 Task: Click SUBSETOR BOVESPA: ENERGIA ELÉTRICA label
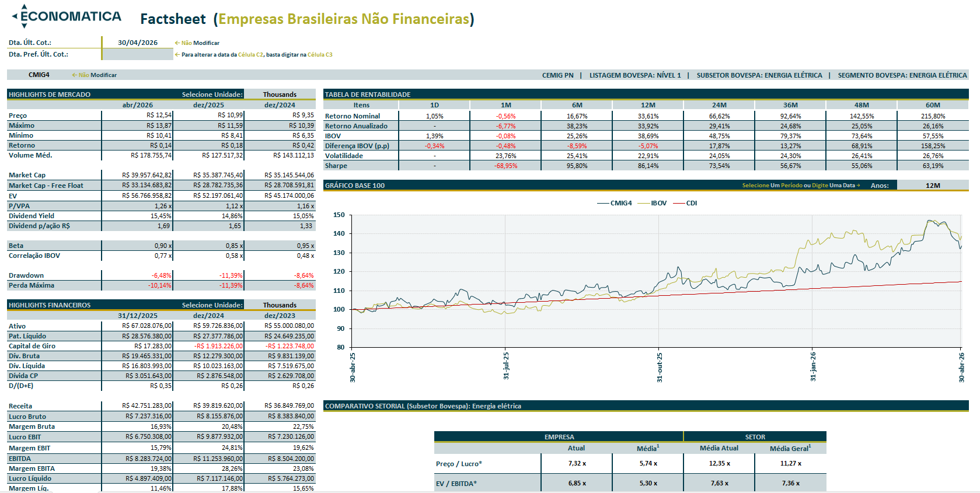click(x=759, y=75)
